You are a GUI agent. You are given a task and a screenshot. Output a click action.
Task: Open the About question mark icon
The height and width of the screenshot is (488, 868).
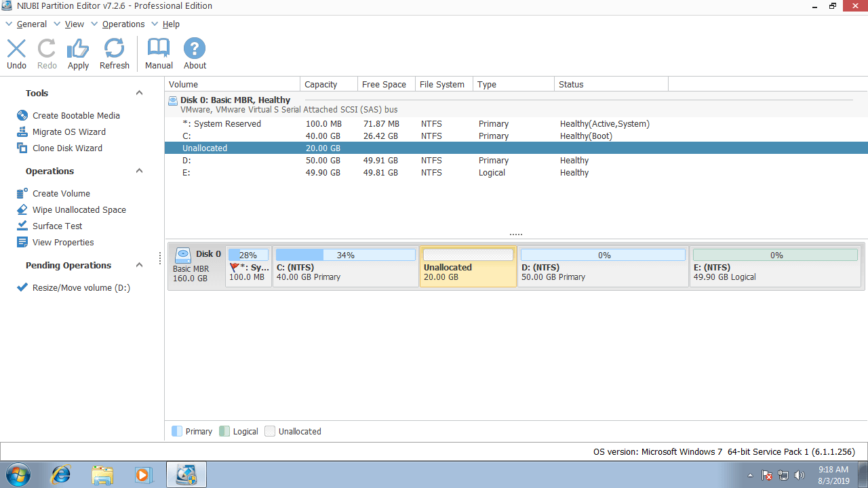195,54
